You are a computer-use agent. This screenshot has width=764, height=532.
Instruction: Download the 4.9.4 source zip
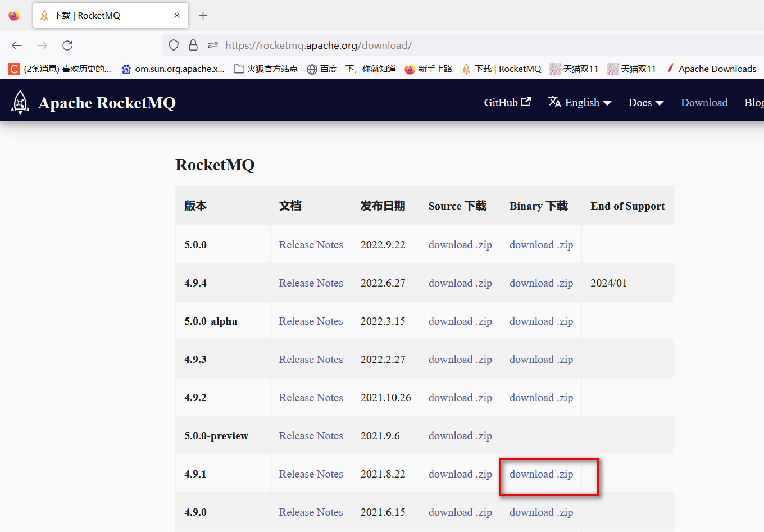(460, 283)
